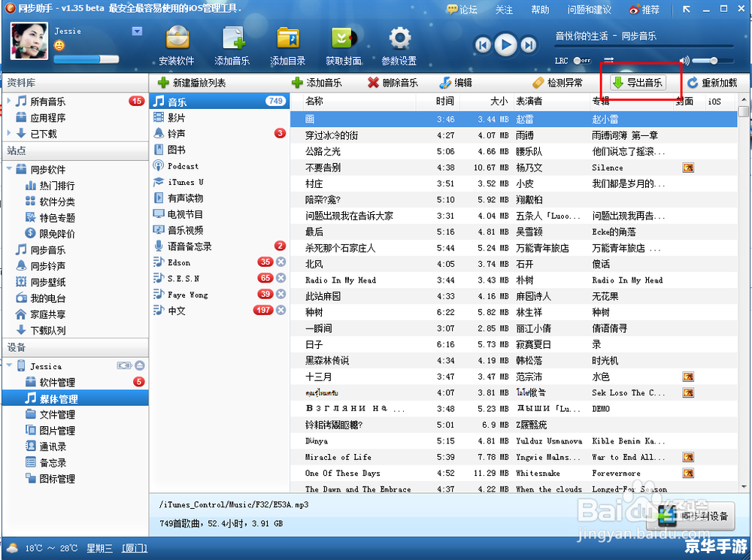Delete music with 删除音乐
752x560 pixels.
(x=393, y=83)
